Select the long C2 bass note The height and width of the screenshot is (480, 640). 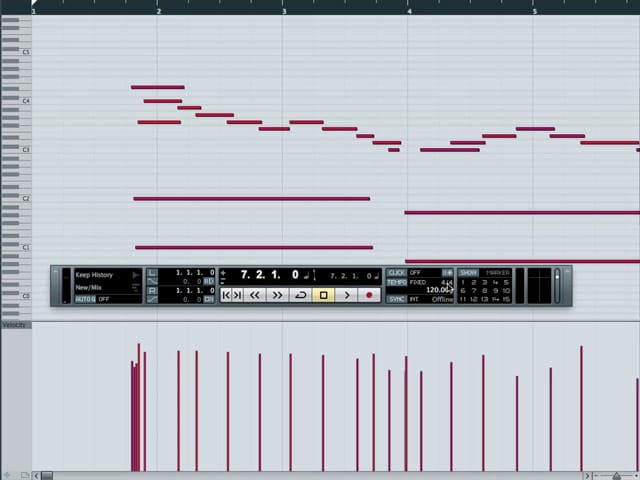pyautogui.click(x=252, y=199)
